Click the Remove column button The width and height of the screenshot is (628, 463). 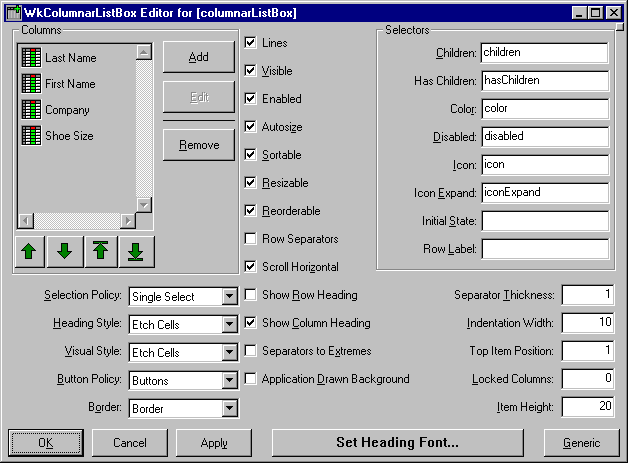tap(198, 145)
